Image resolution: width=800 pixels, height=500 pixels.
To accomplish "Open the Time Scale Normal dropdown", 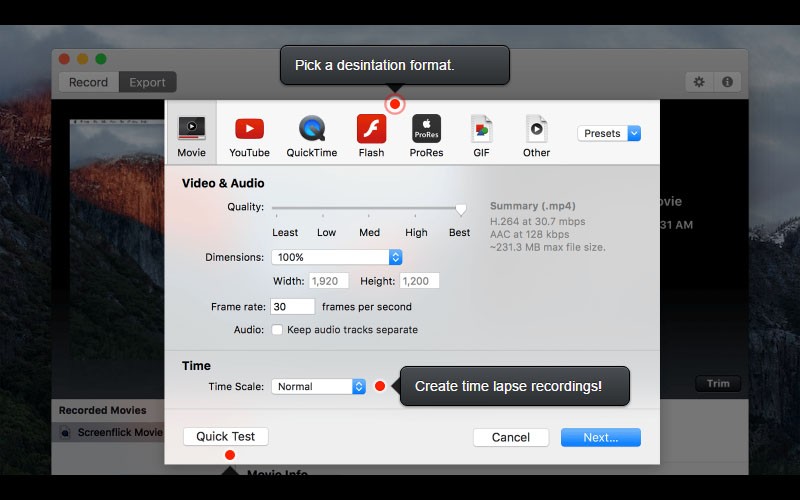I will point(318,386).
